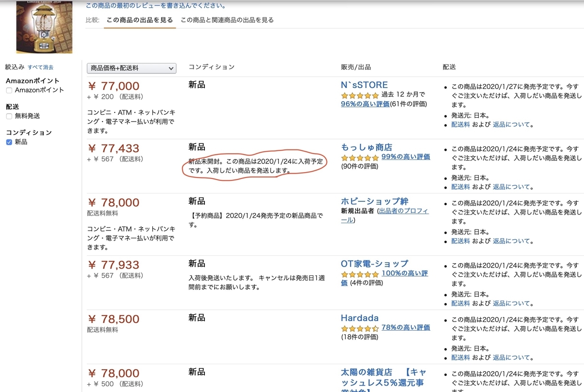Click the + ¥ 200 (配送料) shipping text

[115, 97]
